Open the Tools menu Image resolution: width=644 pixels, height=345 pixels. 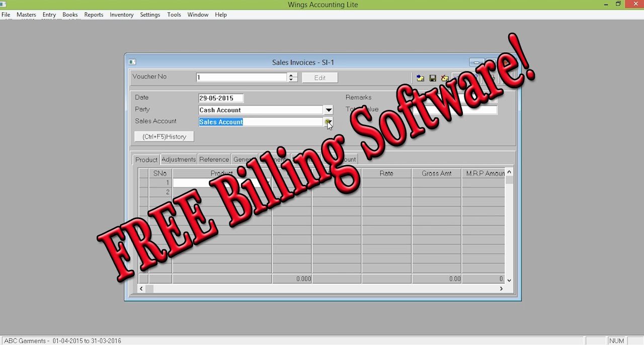(x=174, y=15)
